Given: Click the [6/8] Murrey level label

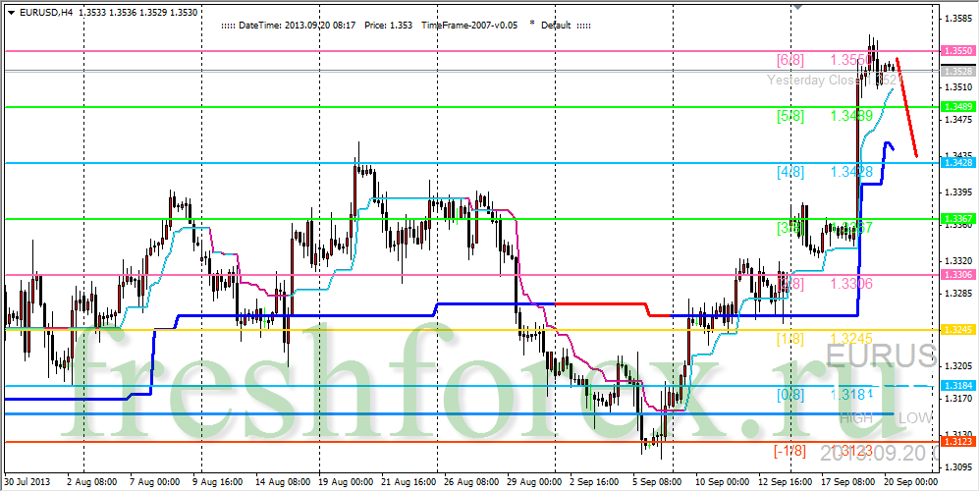Looking at the screenshot, I should click(x=790, y=60).
